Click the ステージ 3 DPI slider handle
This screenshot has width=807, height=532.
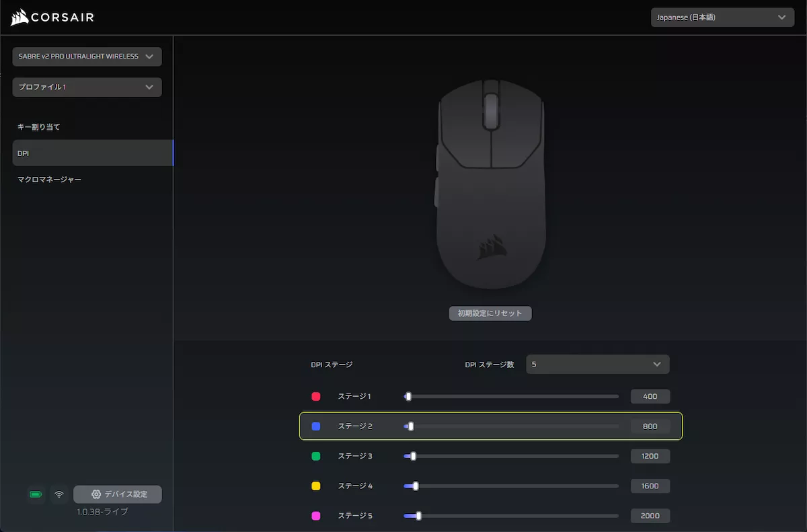413,456
